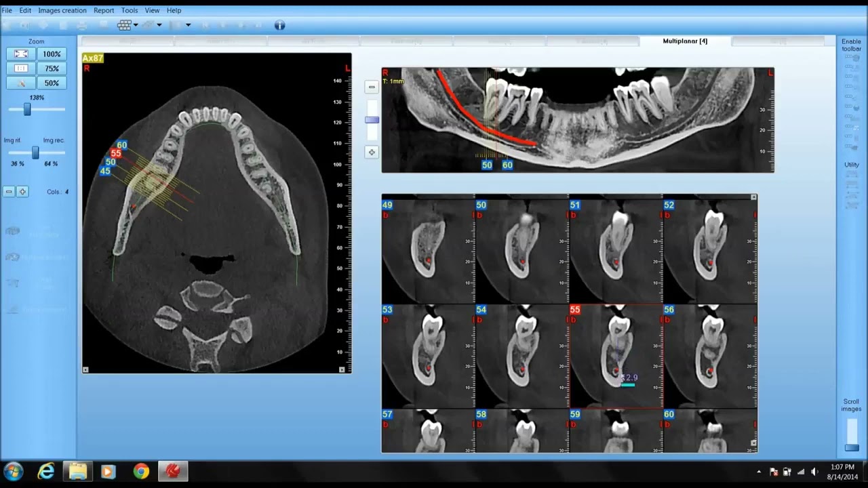Open the Edit menu
868x488 pixels.
[25, 10]
